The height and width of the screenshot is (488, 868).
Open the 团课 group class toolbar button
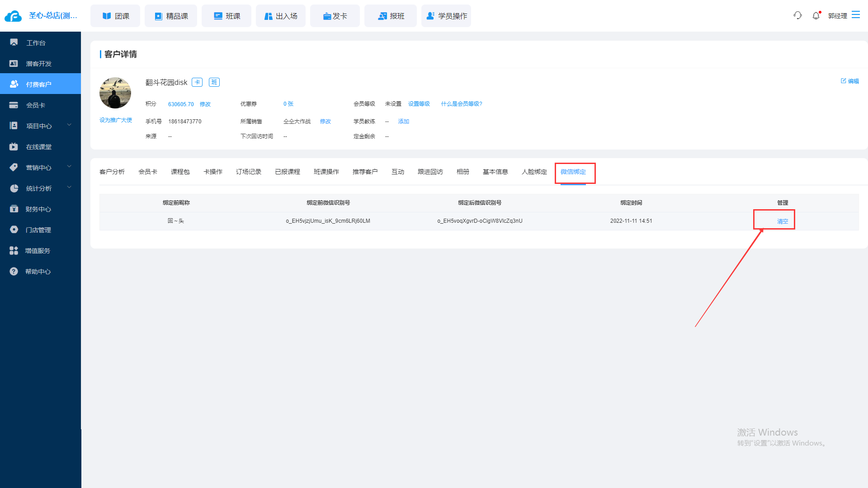point(115,16)
